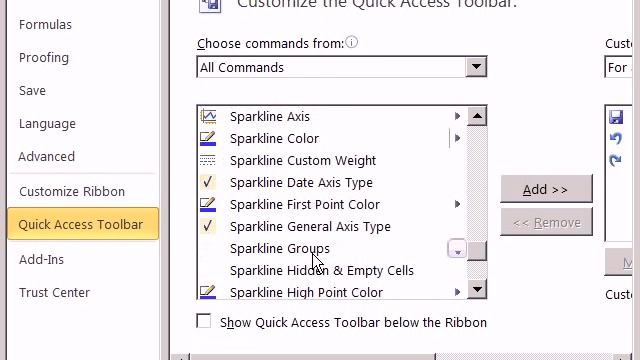Click the command list scroll down arrow
This screenshot has height=360, width=640.
(x=477, y=289)
